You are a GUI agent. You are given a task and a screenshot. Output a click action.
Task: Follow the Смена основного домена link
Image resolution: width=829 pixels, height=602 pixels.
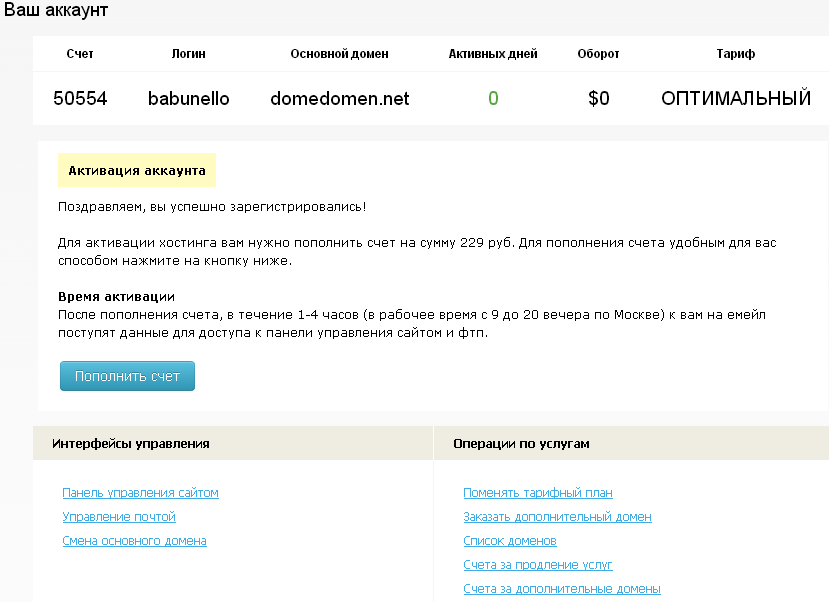pyautogui.click(x=134, y=541)
